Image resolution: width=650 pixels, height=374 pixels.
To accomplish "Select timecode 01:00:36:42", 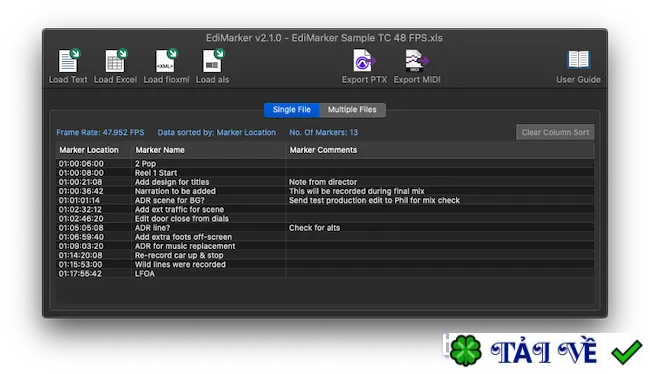I will pos(81,191).
